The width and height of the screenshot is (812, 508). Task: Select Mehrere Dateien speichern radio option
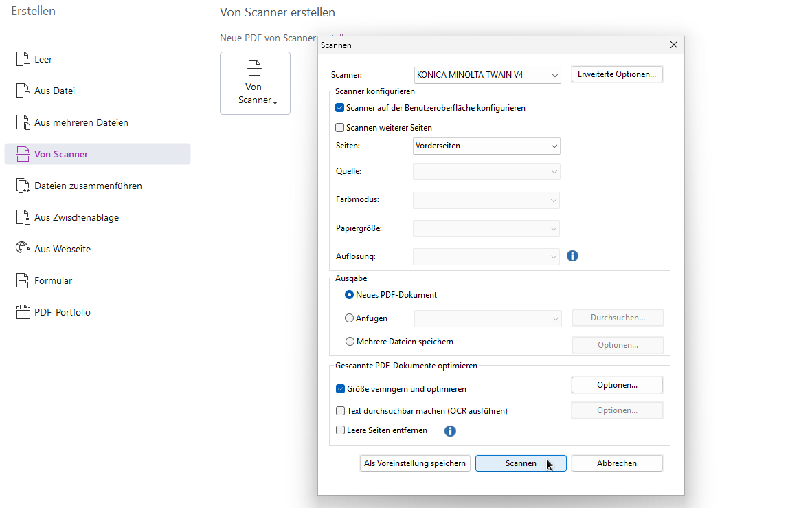tap(350, 342)
